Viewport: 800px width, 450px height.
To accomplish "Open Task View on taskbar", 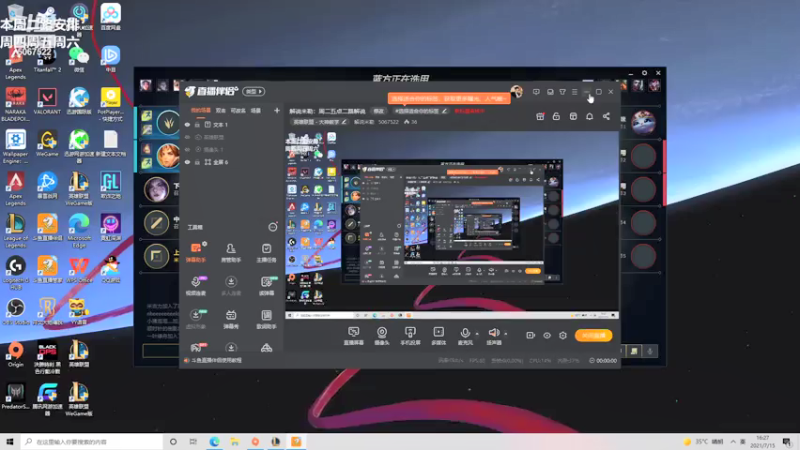I will (x=193, y=441).
